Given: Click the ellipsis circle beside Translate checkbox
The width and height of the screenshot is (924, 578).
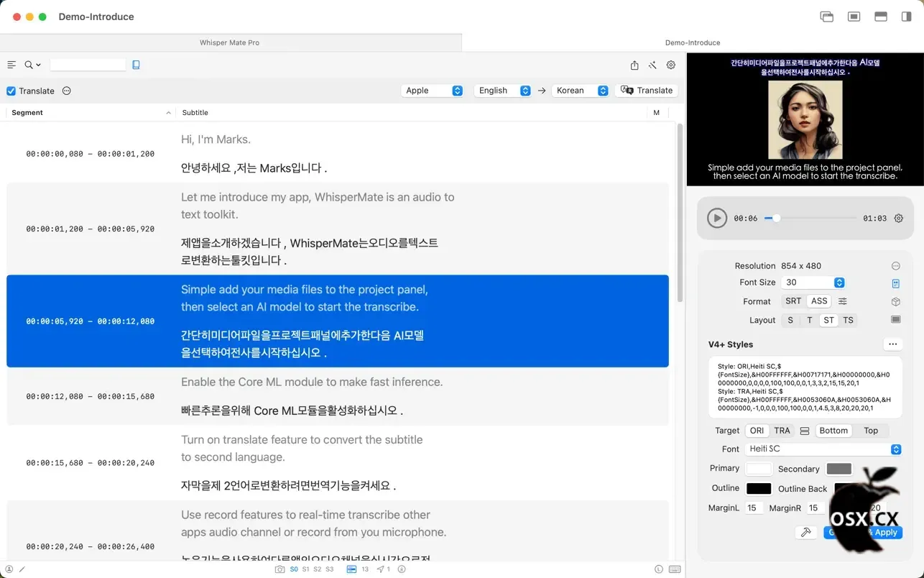Looking at the screenshot, I should 67,91.
